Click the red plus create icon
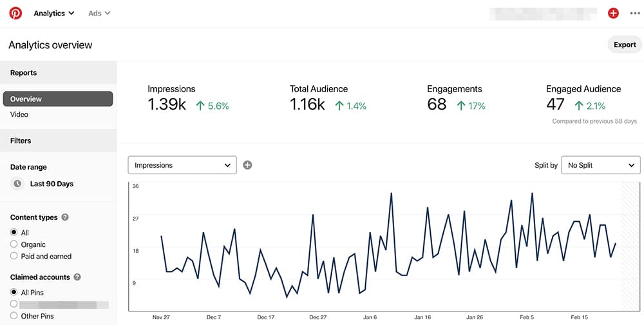Image resolution: width=644 pixels, height=325 pixels. (613, 13)
